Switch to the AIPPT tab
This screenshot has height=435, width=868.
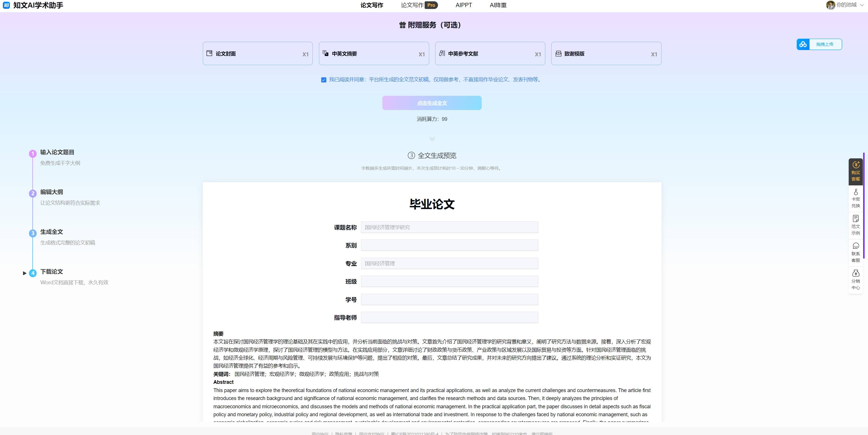click(x=463, y=5)
